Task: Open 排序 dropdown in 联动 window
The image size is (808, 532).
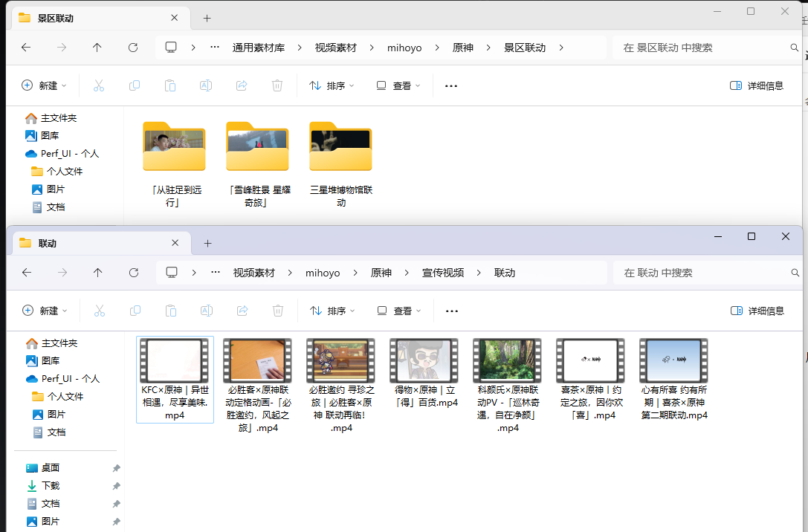Action: [332, 311]
